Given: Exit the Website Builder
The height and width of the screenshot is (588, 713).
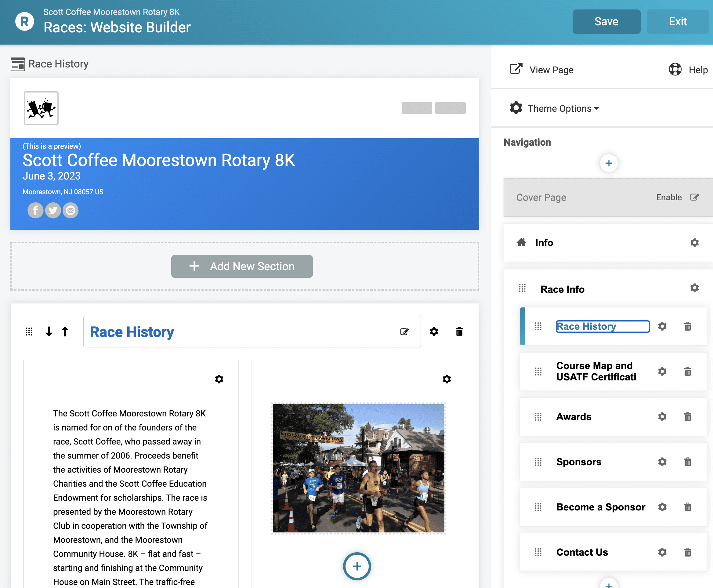Looking at the screenshot, I should (x=678, y=22).
